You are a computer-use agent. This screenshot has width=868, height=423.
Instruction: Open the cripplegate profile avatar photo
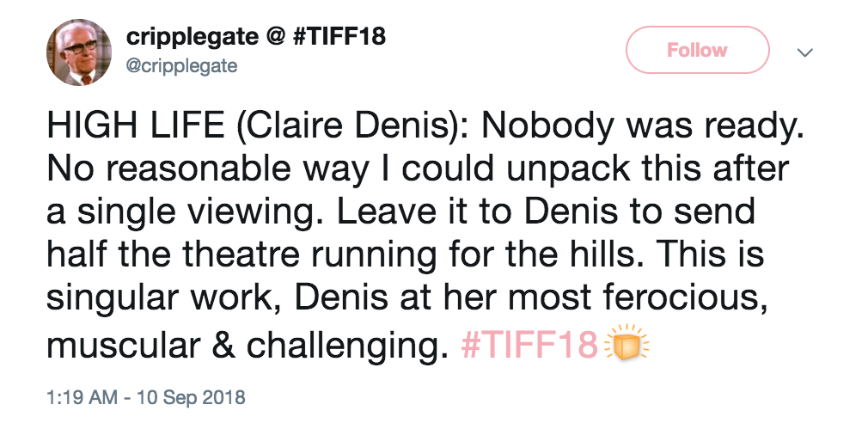78,52
